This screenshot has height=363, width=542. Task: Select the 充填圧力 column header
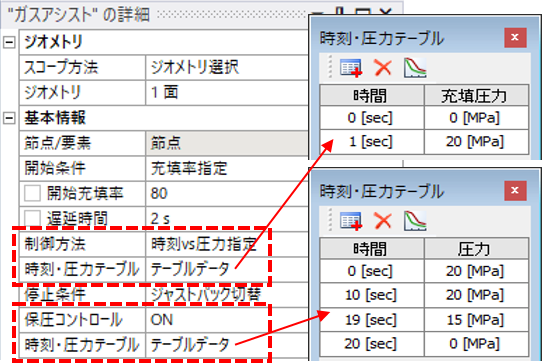[476, 95]
